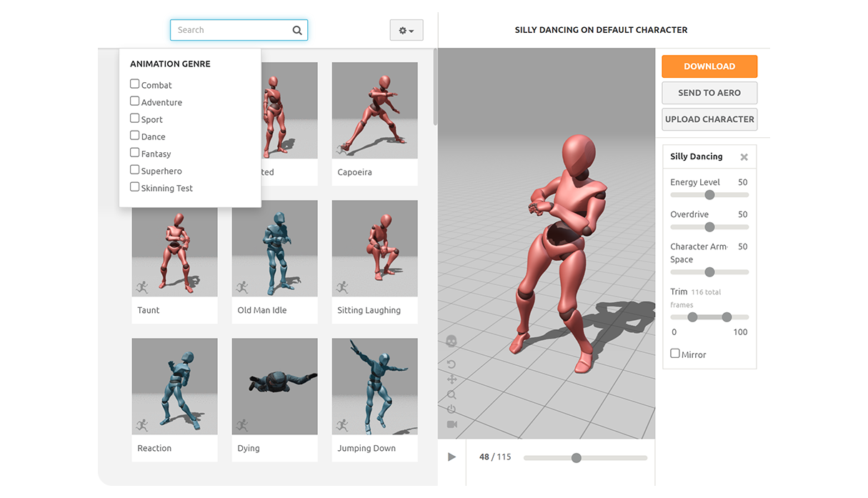Click running figure icon on Taunt thumbnail
Viewport: 868px width, 498px height.
coord(142,287)
